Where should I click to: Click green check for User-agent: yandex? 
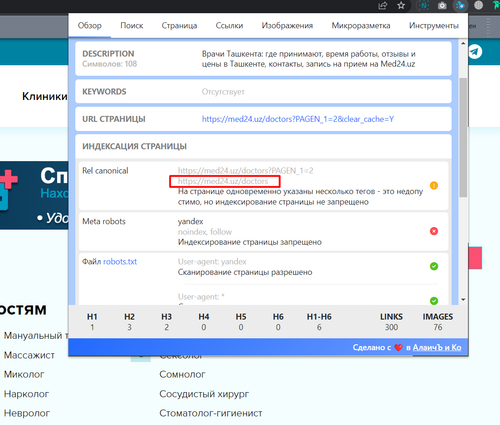434,266
